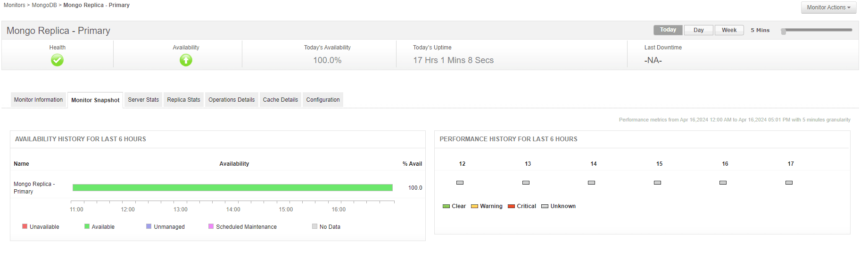
Task: Open the Monitor Actions dropdown
Action: [828, 8]
